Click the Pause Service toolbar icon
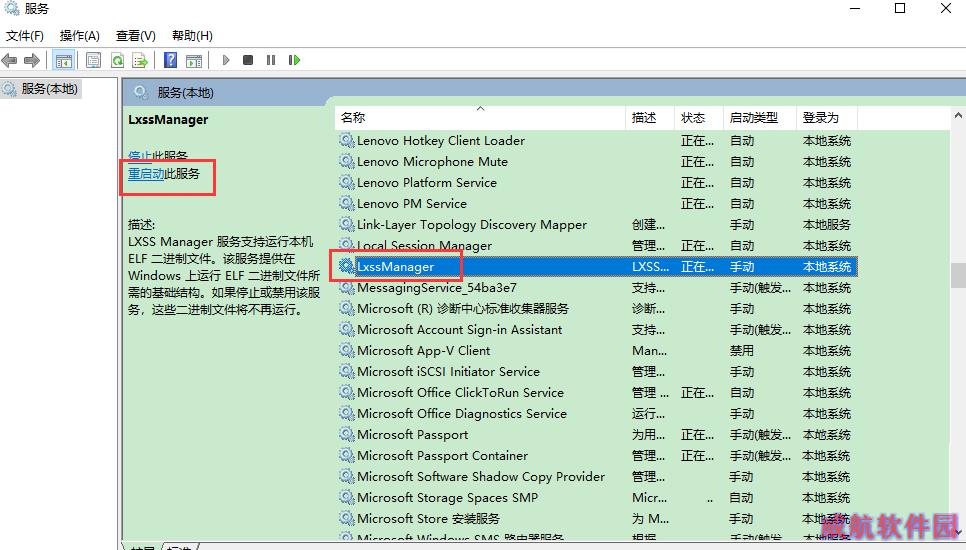This screenshot has height=550, width=966. click(x=271, y=60)
